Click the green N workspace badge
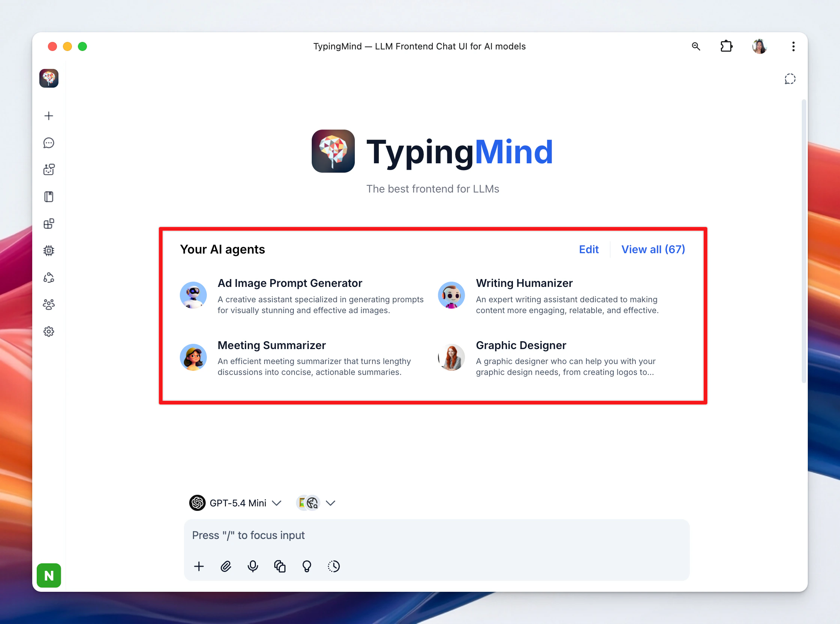This screenshot has height=624, width=840. (x=49, y=575)
